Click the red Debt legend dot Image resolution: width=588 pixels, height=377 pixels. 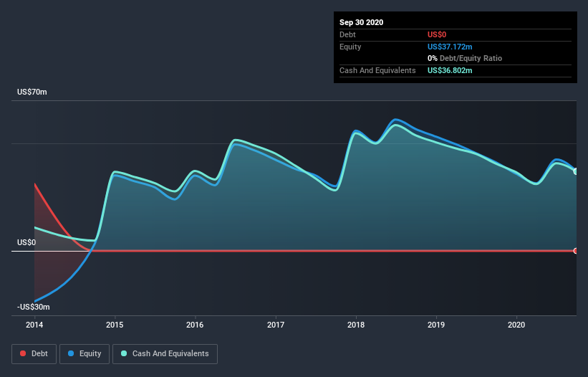pyautogui.click(x=23, y=353)
